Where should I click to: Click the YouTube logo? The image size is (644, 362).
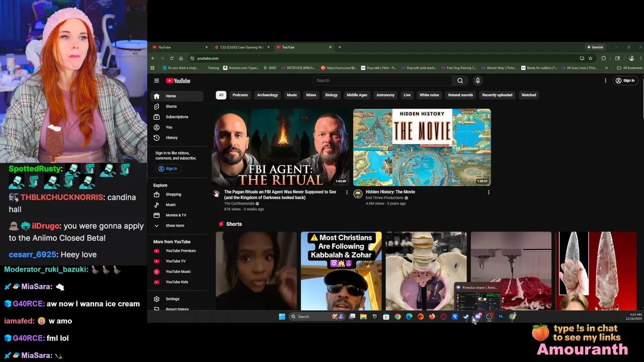click(x=178, y=80)
